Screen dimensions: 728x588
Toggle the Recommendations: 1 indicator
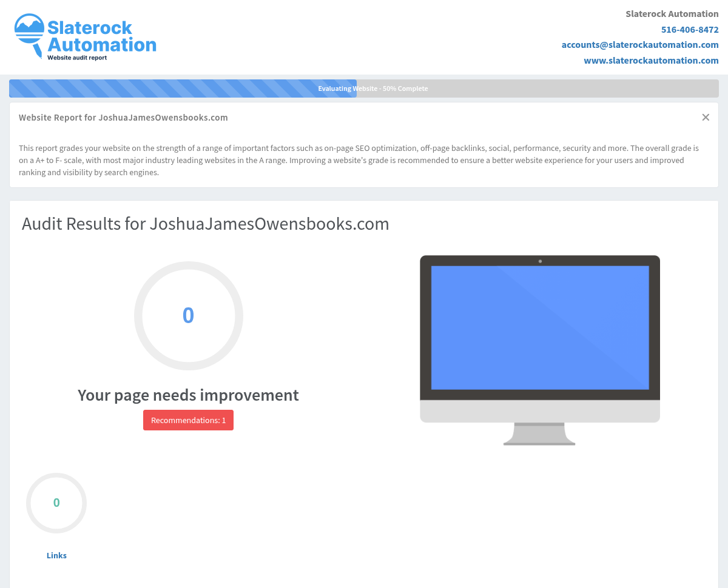(188, 420)
